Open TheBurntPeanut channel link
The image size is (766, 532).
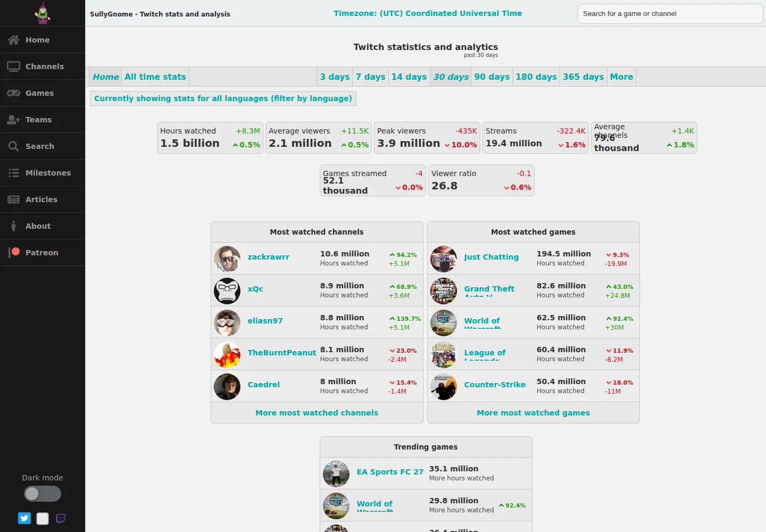282,353
